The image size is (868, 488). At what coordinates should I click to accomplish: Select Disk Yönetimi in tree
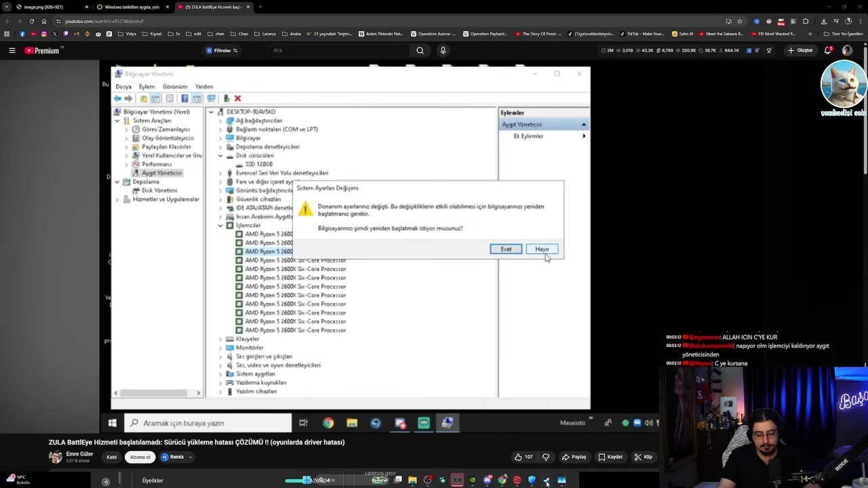(x=159, y=190)
